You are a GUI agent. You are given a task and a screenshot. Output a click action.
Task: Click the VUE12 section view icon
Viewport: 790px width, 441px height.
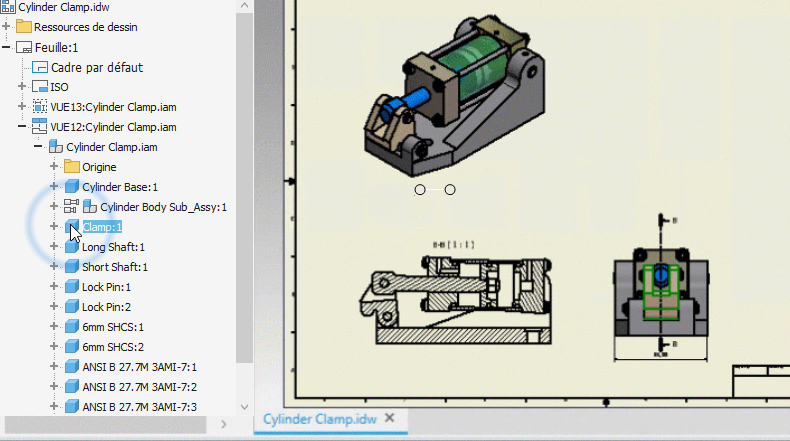(x=39, y=127)
